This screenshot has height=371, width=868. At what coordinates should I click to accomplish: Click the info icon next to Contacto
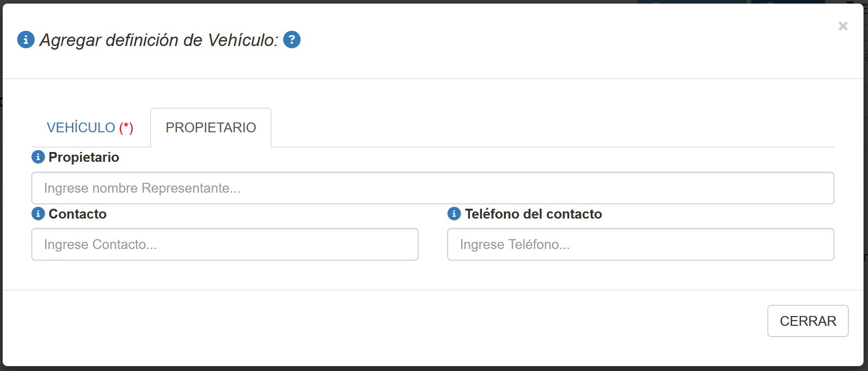pyautogui.click(x=38, y=214)
